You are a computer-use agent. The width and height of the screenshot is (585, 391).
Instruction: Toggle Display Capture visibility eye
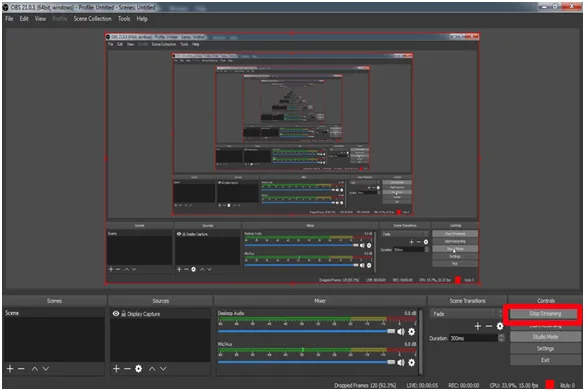(x=116, y=313)
